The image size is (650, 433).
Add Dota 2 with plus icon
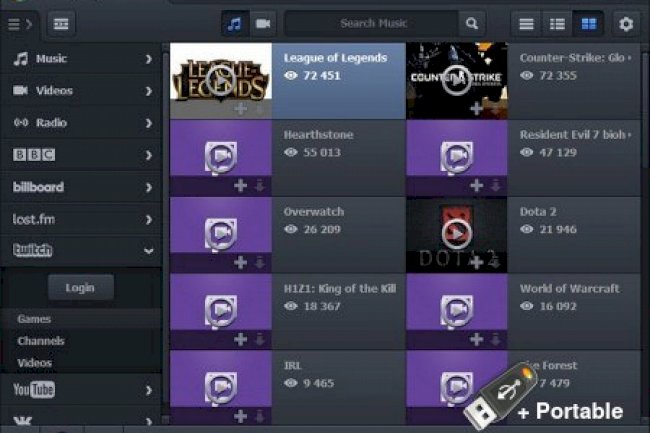coord(476,262)
